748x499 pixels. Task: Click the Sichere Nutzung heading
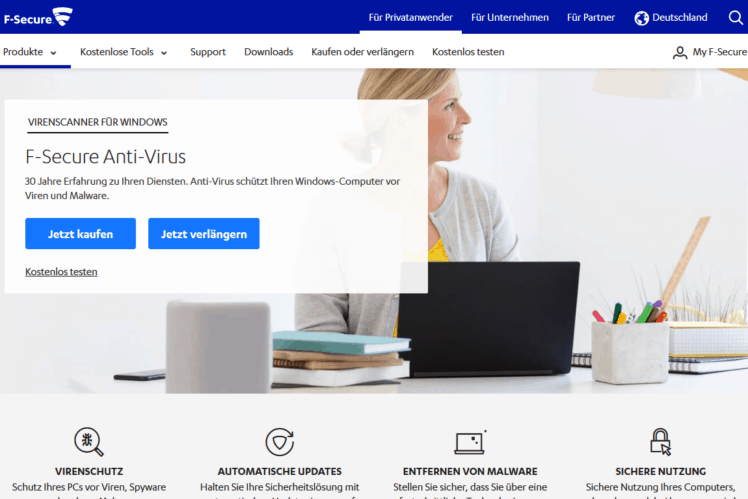661,471
